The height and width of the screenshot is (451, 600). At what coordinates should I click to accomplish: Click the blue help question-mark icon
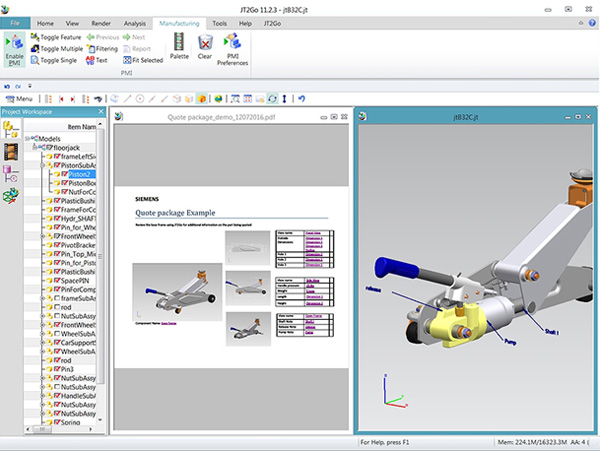point(592,23)
